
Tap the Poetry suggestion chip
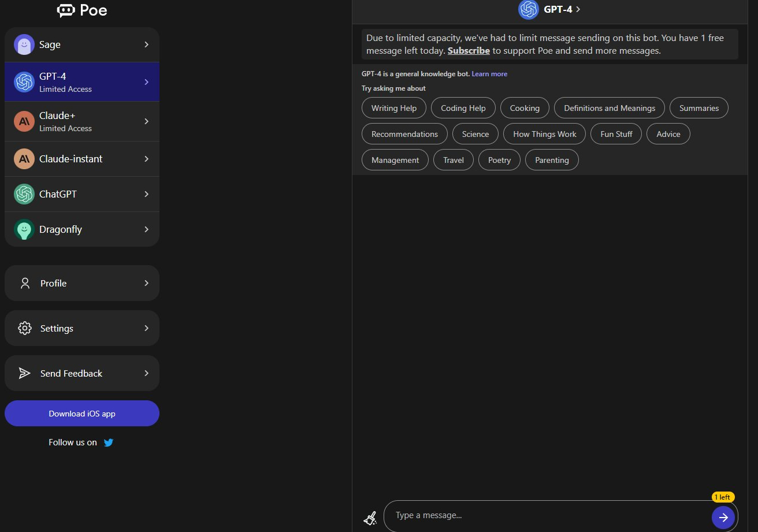pyautogui.click(x=499, y=160)
